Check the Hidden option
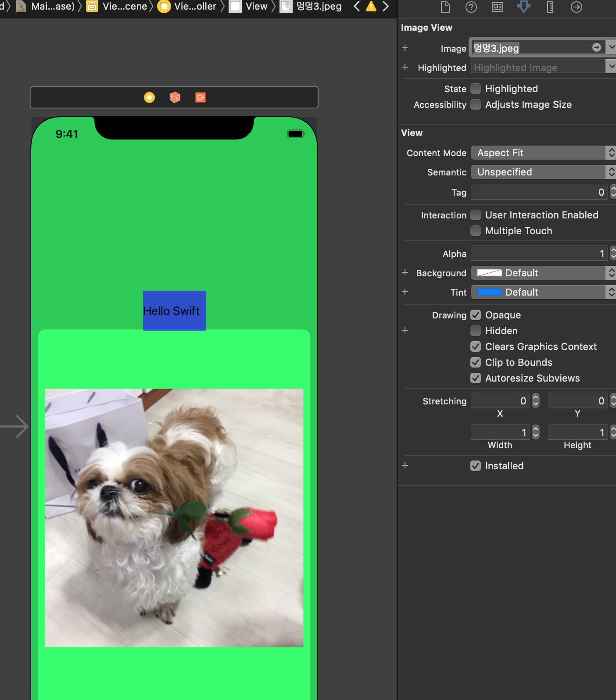The width and height of the screenshot is (616, 700). click(476, 331)
